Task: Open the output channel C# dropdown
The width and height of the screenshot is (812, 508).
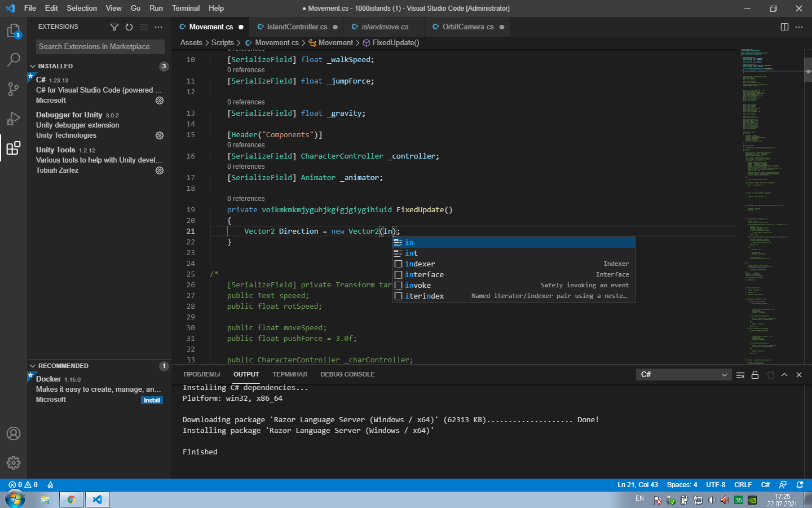Action: pos(683,375)
